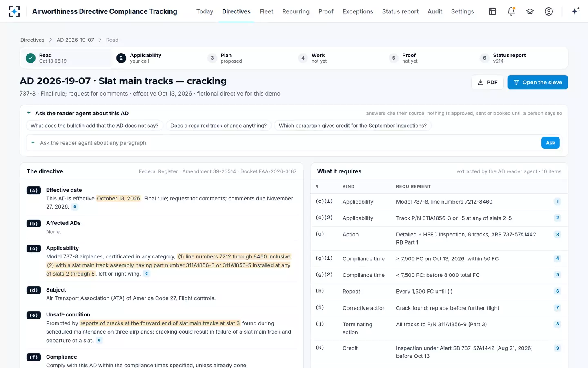Open step 5 Proof in the stepper

click(x=430, y=58)
